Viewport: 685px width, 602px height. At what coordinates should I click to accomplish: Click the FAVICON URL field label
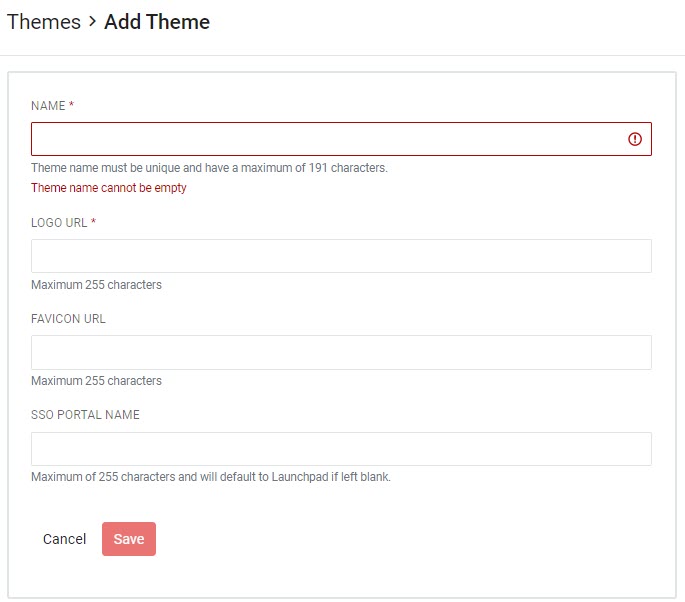[x=68, y=319]
